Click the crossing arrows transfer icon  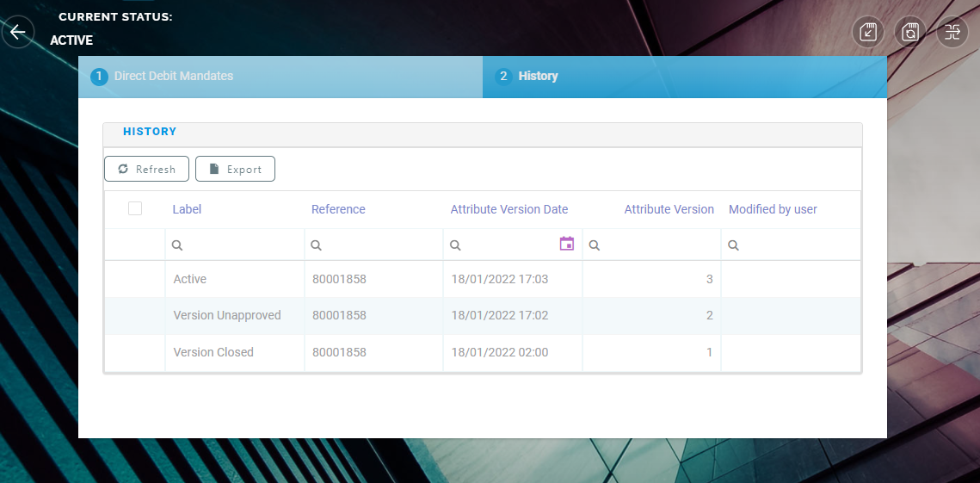tap(952, 33)
